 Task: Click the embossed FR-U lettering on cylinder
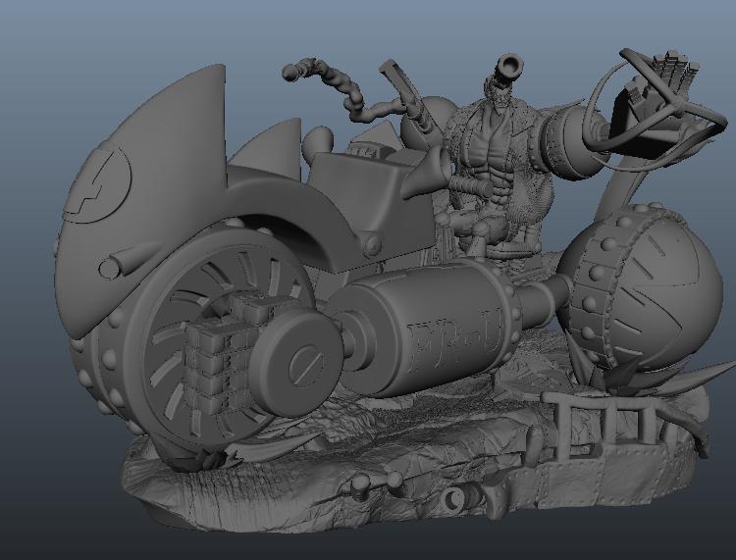tap(456, 340)
